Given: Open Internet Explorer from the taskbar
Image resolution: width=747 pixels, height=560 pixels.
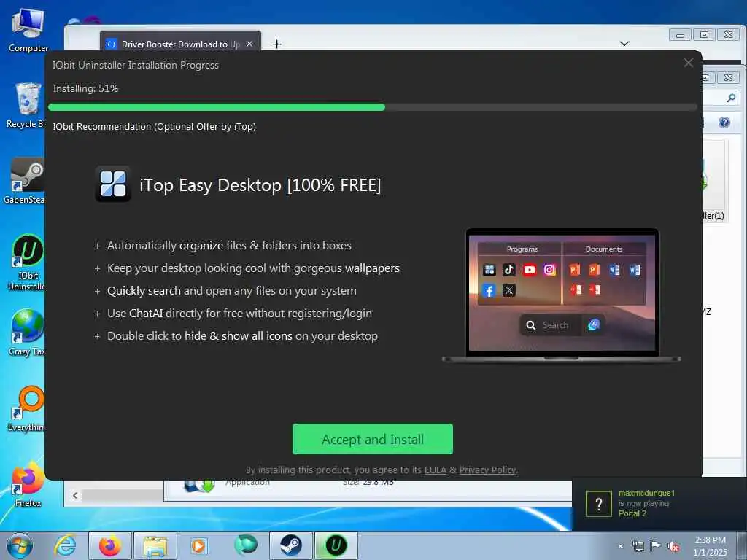Looking at the screenshot, I should [x=65, y=545].
